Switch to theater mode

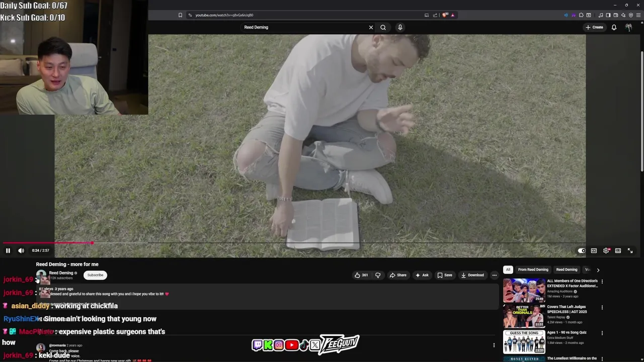pyautogui.click(x=618, y=250)
